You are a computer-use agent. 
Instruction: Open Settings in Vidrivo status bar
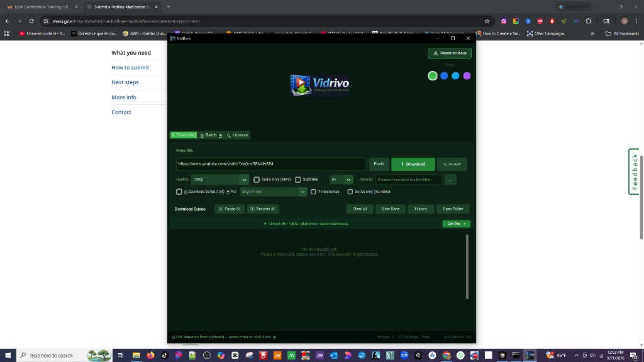(408, 337)
